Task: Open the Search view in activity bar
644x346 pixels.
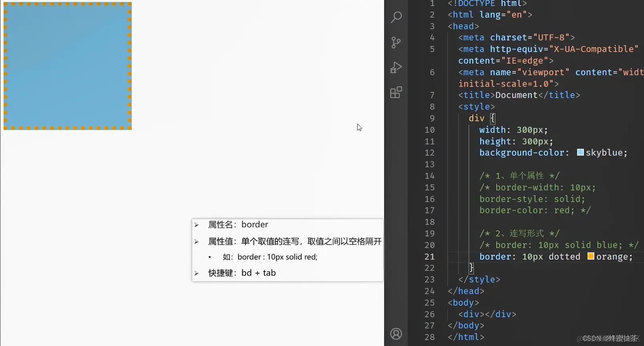Action: click(x=396, y=17)
